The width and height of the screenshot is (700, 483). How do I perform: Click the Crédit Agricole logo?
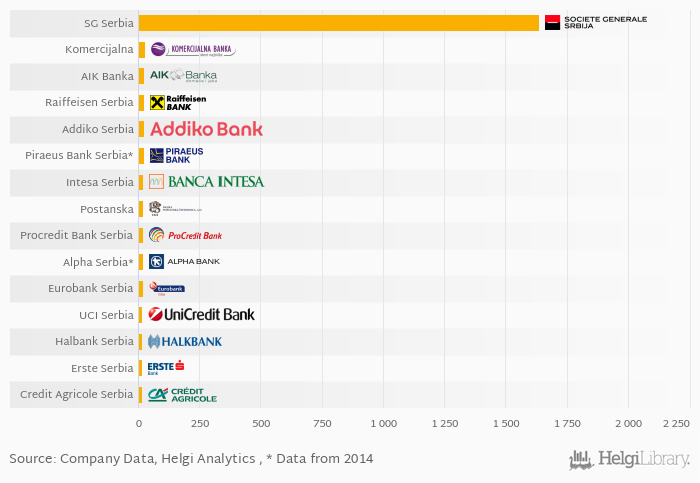point(183,395)
